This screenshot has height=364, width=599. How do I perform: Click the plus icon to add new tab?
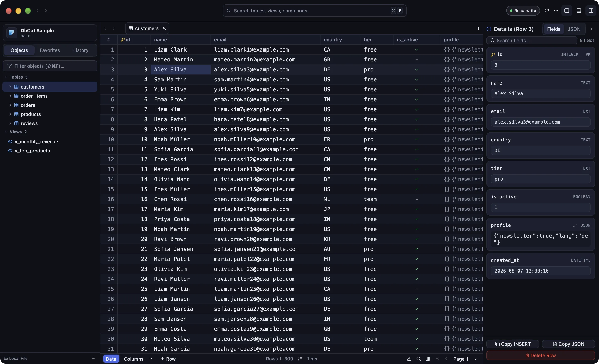pos(478,28)
